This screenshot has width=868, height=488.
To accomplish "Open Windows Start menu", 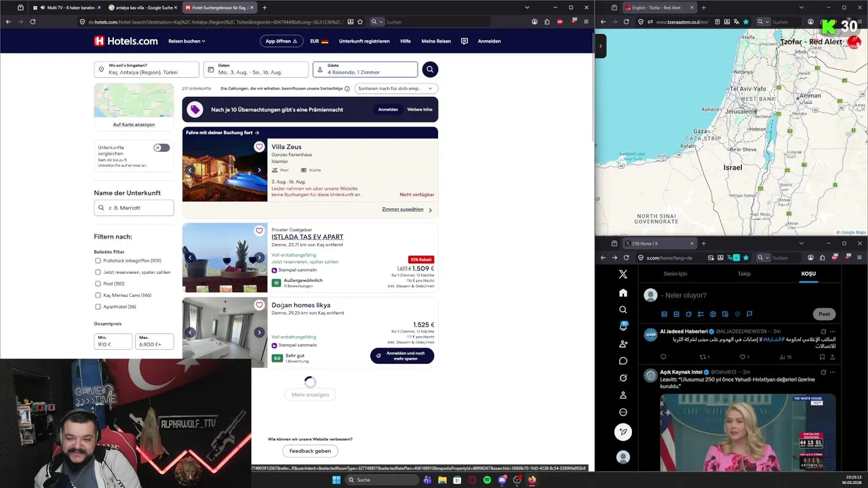I will tap(336, 480).
